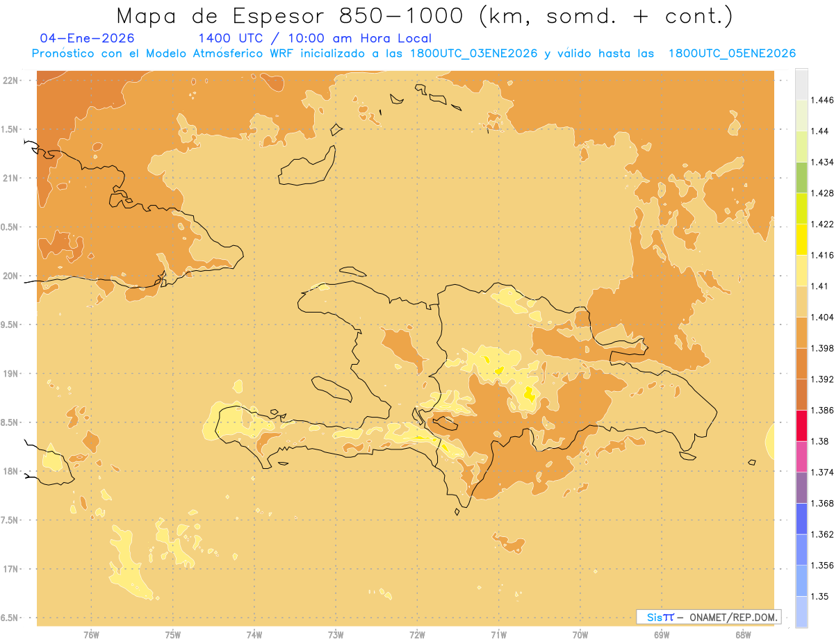The image size is (834, 644).
Task: Click the longitude label "74W"
Action: click(254, 635)
